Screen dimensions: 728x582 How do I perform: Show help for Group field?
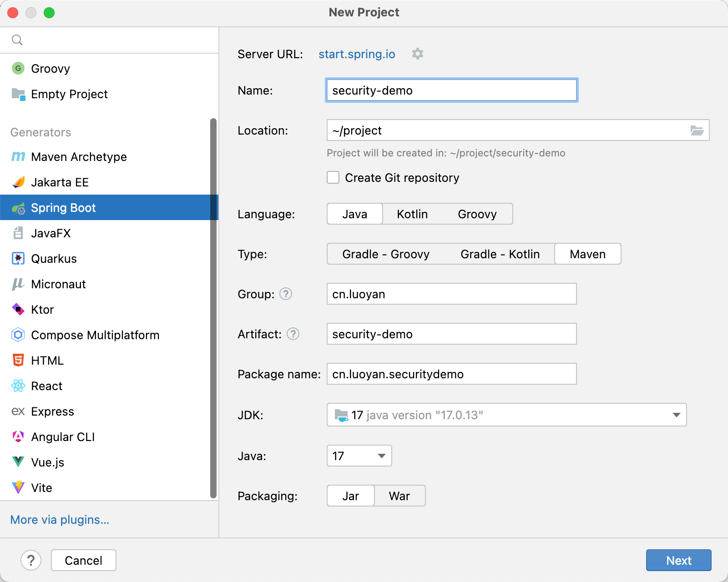click(286, 294)
